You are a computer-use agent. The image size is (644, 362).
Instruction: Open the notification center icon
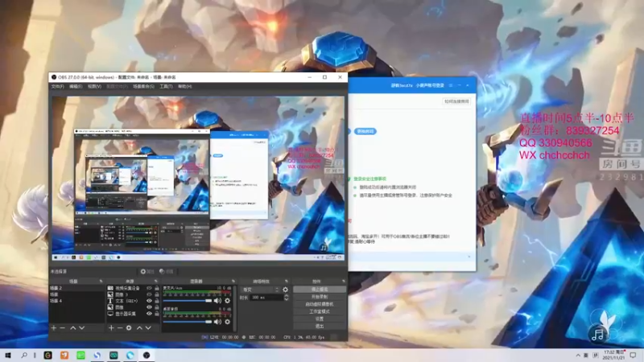633,356
